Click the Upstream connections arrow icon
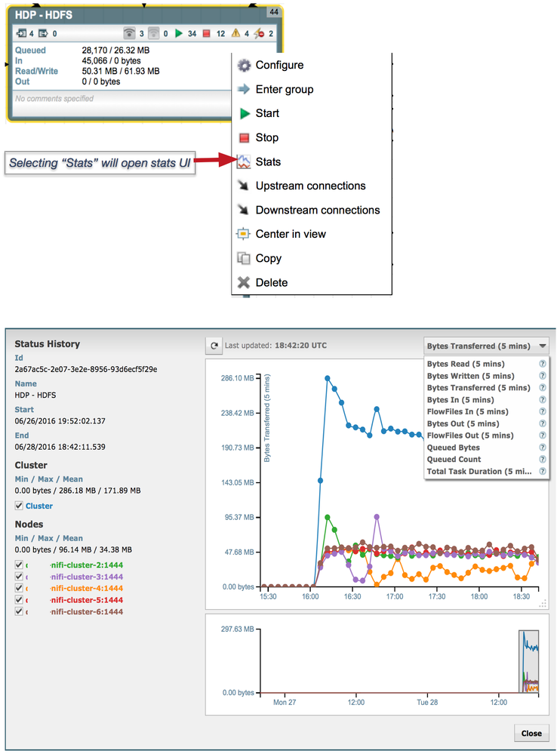The height and width of the screenshot is (754, 560). pos(244,186)
